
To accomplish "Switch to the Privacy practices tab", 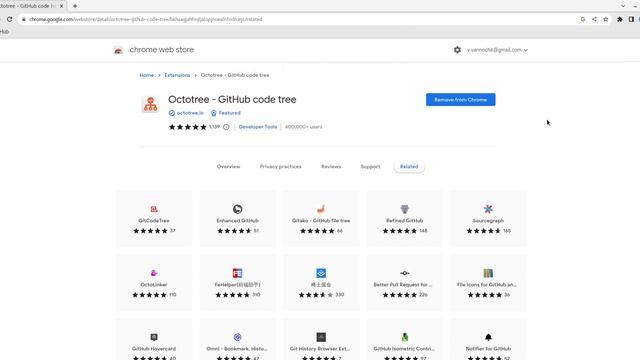I will click(x=280, y=167).
